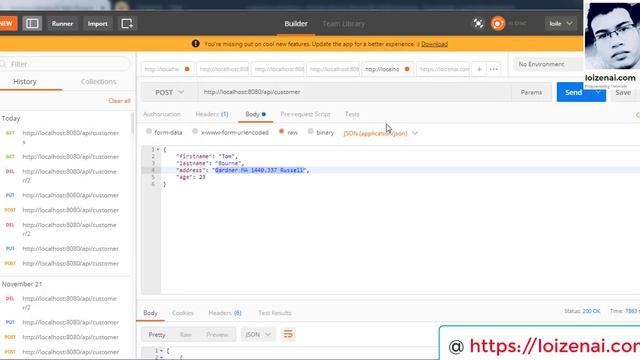This screenshot has width=640, height=360.
Task: Click the blue Send button
Action: (x=574, y=92)
